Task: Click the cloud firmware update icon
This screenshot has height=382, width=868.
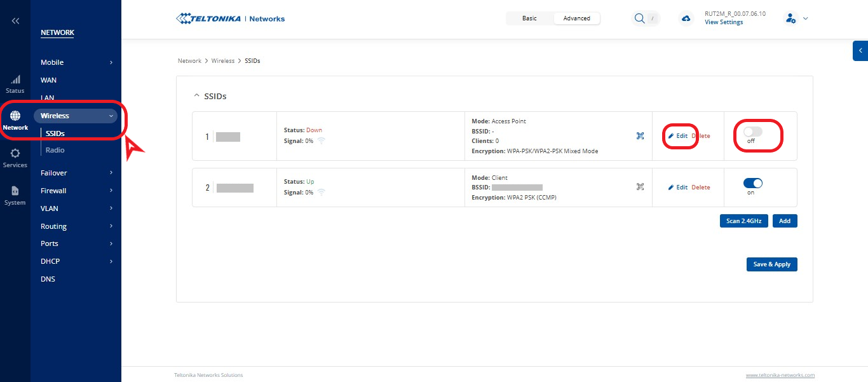Action: (686, 18)
